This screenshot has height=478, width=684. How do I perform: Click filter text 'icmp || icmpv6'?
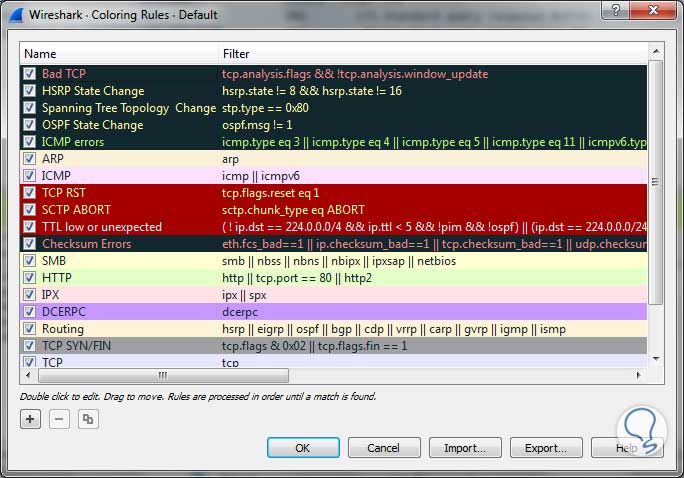coord(261,176)
